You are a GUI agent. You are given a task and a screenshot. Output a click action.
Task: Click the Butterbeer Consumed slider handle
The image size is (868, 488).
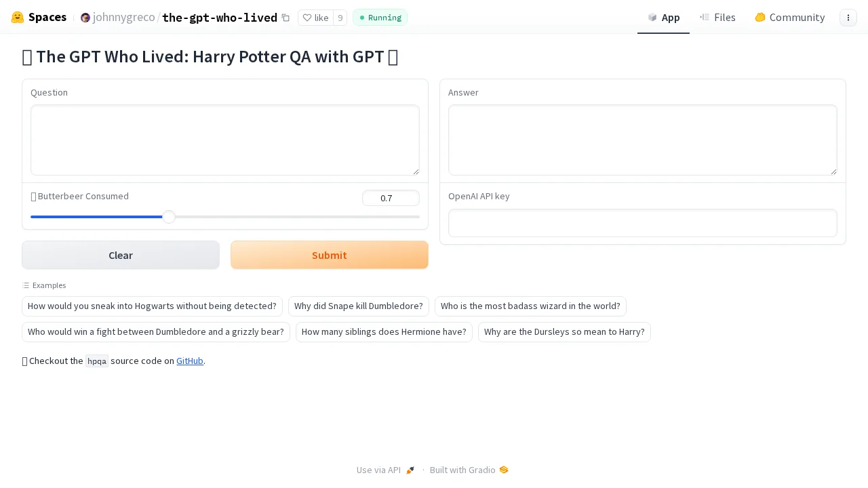pyautogui.click(x=169, y=217)
